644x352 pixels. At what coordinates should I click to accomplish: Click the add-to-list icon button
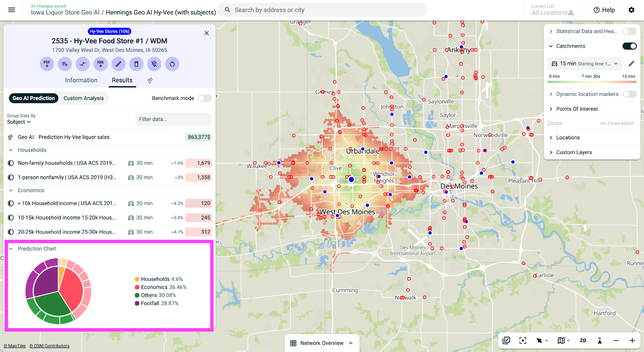tap(65, 64)
